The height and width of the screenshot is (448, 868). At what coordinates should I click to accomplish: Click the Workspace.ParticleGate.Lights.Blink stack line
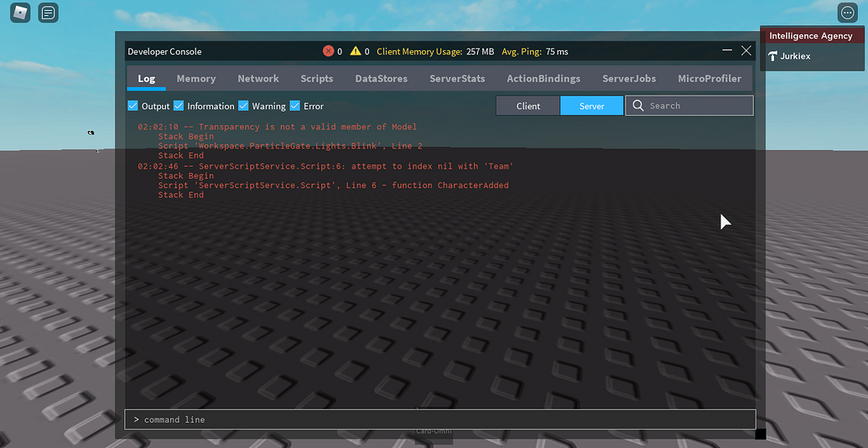point(290,146)
